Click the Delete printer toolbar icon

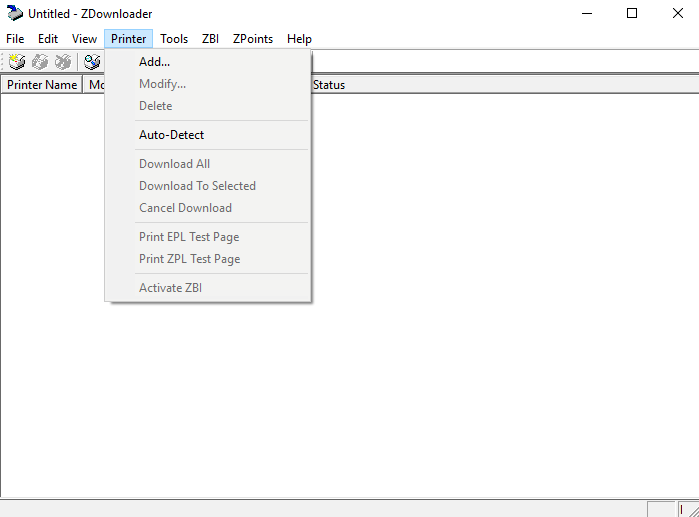click(x=63, y=62)
